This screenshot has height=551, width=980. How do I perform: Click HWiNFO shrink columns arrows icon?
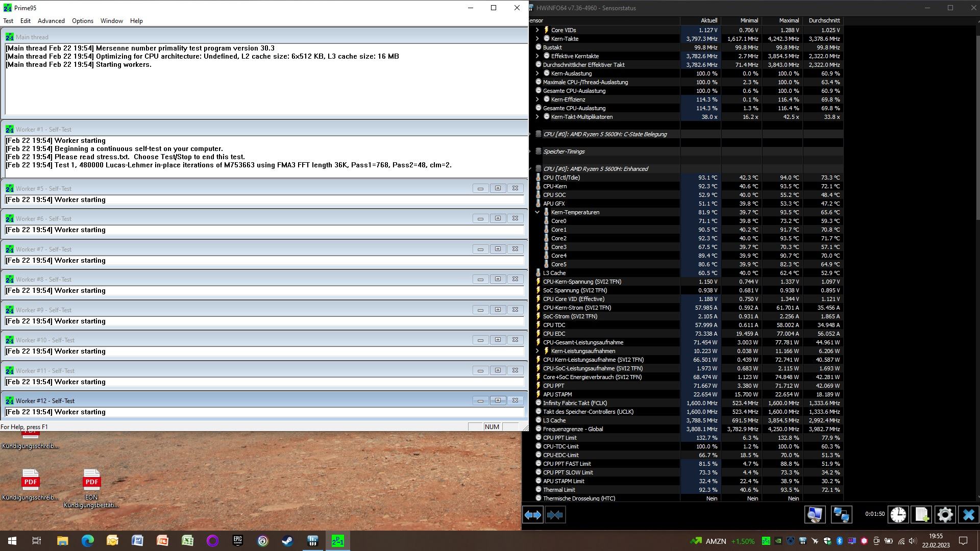pos(555,515)
